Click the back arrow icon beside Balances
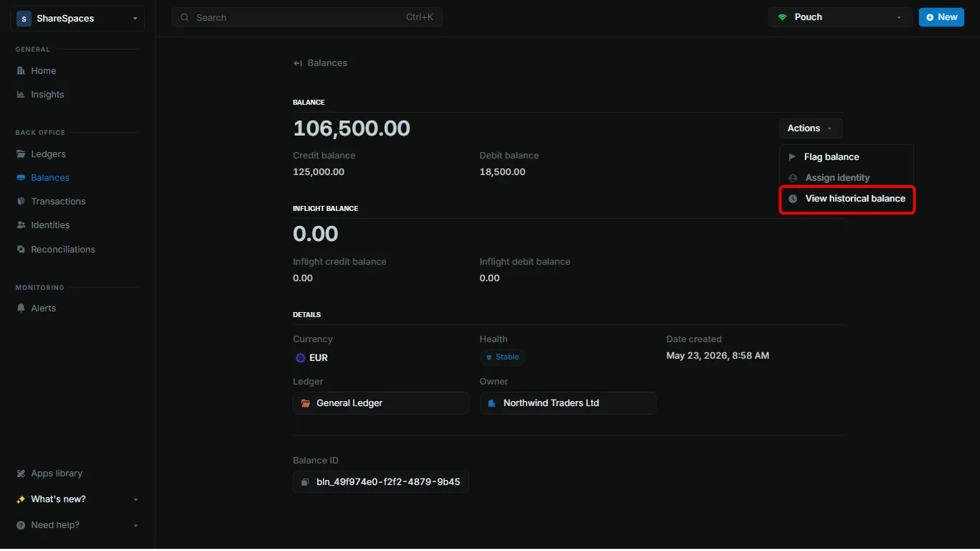The image size is (980, 551). pos(298,63)
